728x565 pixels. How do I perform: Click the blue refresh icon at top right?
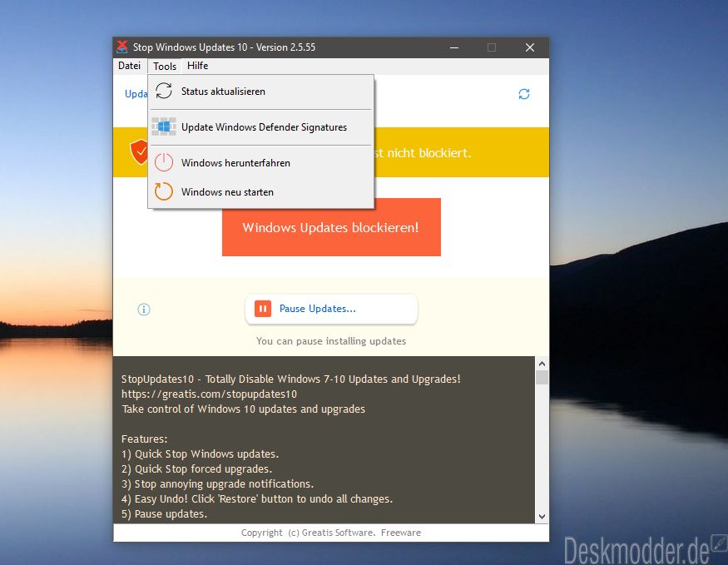(524, 94)
